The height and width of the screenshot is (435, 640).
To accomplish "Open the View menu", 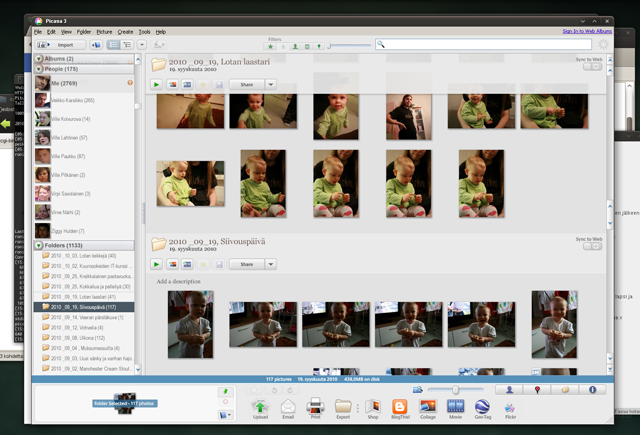I will [66, 31].
